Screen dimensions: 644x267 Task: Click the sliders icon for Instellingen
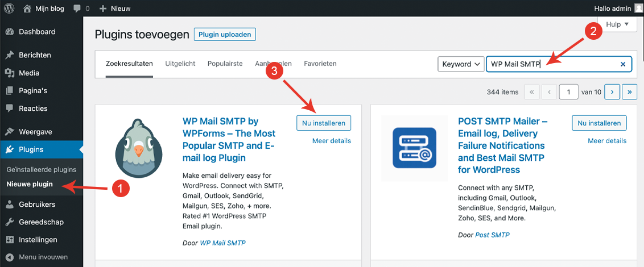point(10,240)
